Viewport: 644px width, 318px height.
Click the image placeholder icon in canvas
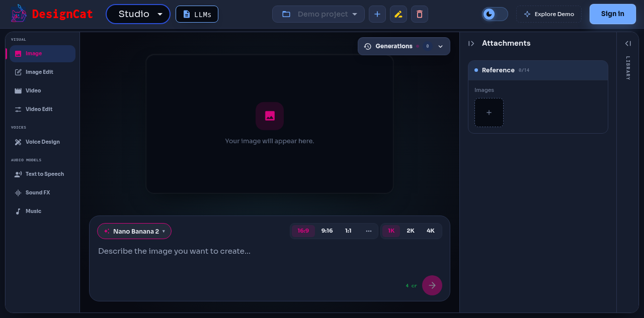[x=270, y=116]
